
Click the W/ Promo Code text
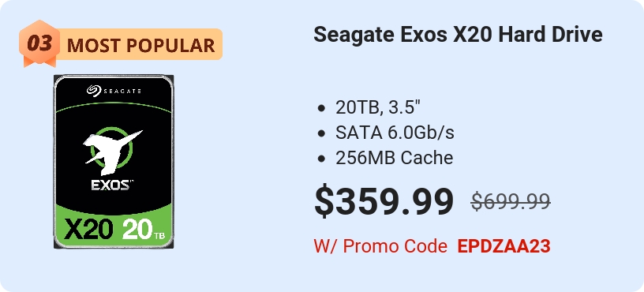(x=380, y=246)
